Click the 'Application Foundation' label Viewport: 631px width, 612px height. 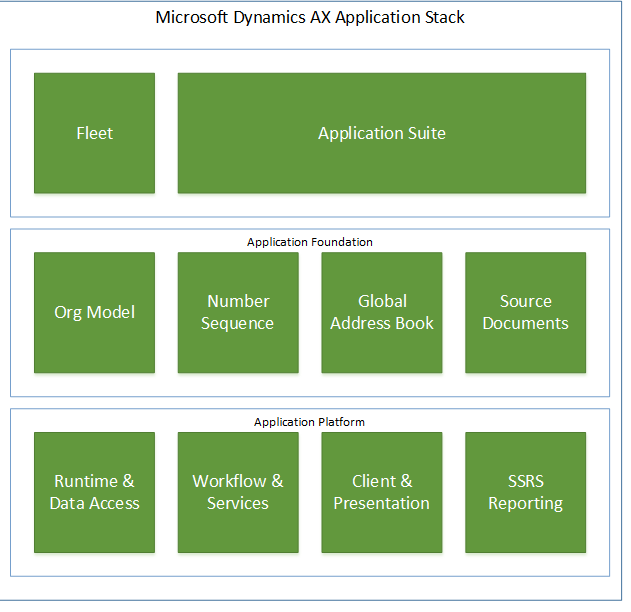click(310, 242)
